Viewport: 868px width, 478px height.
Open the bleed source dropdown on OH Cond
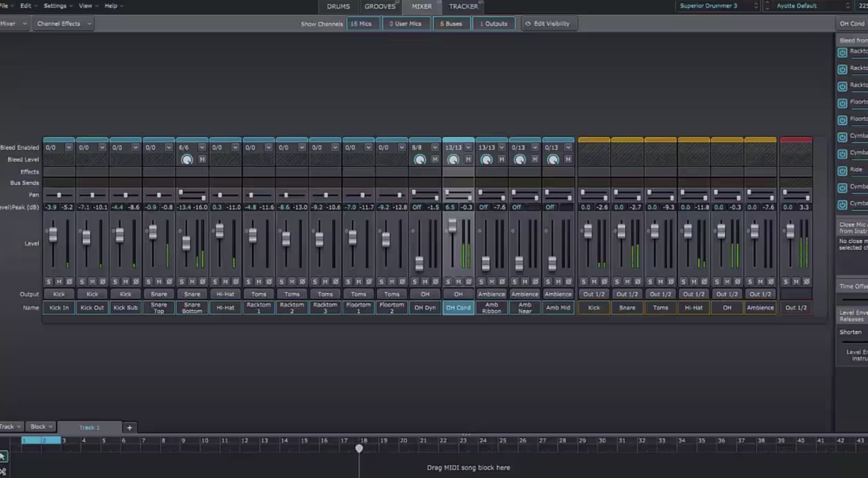point(468,147)
